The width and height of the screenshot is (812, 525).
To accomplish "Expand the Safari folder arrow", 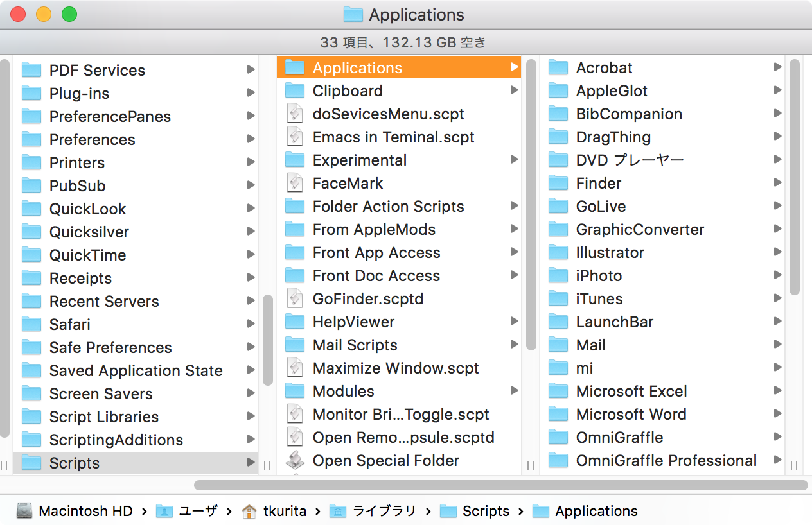I will [251, 324].
